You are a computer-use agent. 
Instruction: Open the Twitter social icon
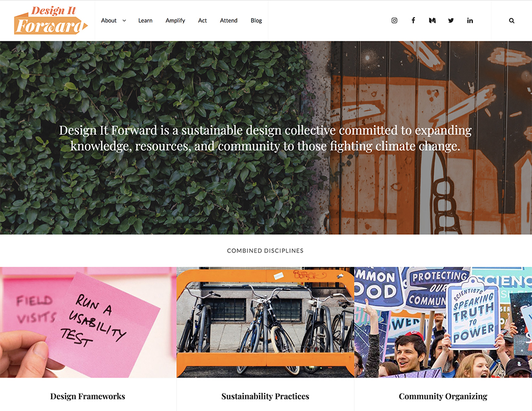point(451,20)
